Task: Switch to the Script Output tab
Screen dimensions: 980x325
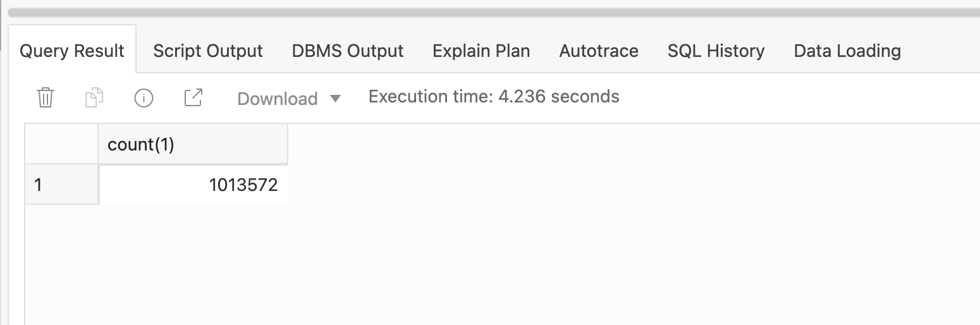Action: (x=207, y=51)
